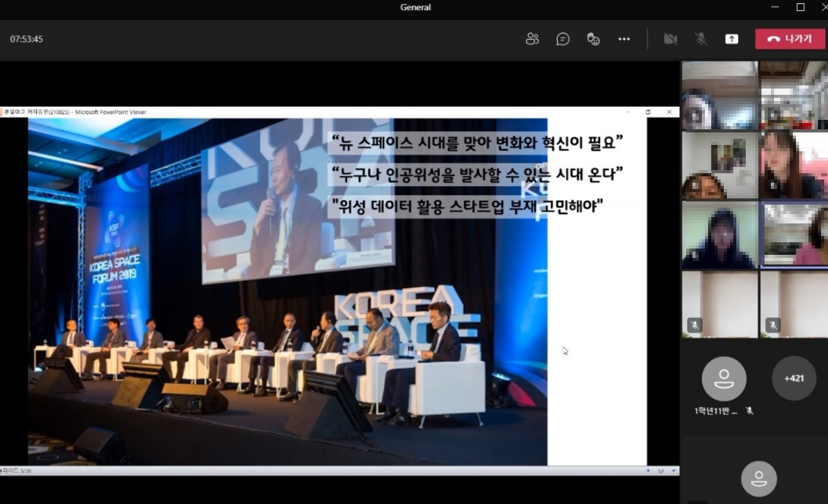Image resolution: width=828 pixels, height=504 pixels.
Task: Click the slide quote about 인공위성을 발사할
Action: tap(476, 174)
